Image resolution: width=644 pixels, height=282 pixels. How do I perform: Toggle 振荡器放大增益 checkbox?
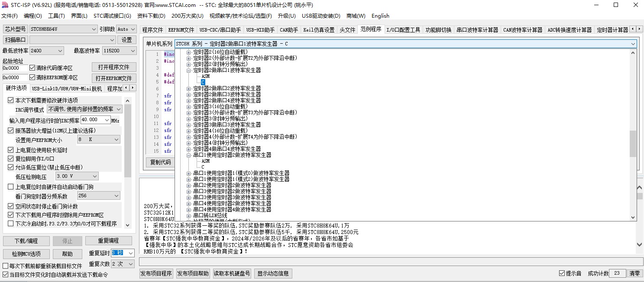pyautogui.click(x=11, y=131)
